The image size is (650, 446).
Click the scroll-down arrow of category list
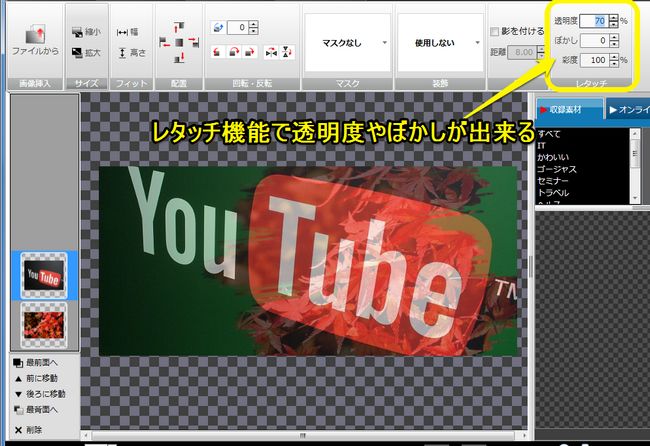(635, 199)
